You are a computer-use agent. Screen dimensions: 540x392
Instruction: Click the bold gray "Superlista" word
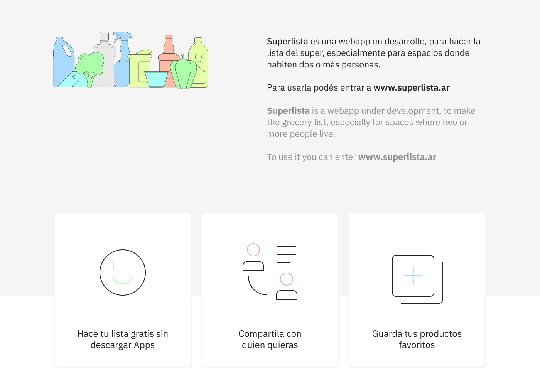coord(288,111)
